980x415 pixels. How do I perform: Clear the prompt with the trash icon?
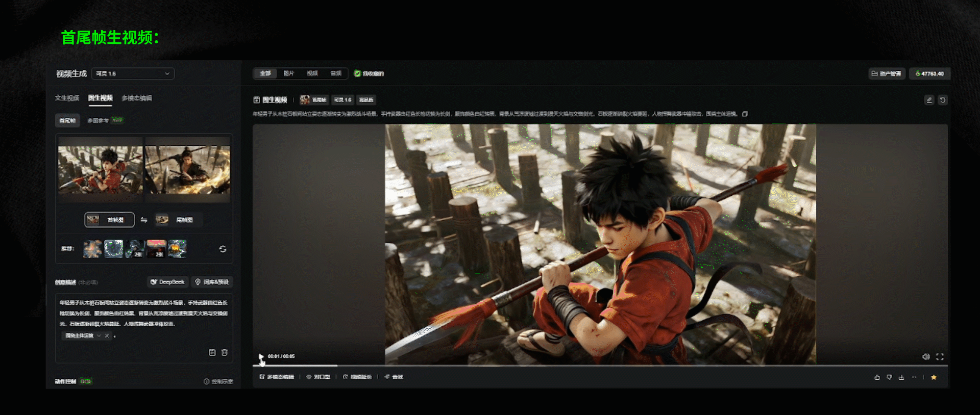click(x=225, y=352)
